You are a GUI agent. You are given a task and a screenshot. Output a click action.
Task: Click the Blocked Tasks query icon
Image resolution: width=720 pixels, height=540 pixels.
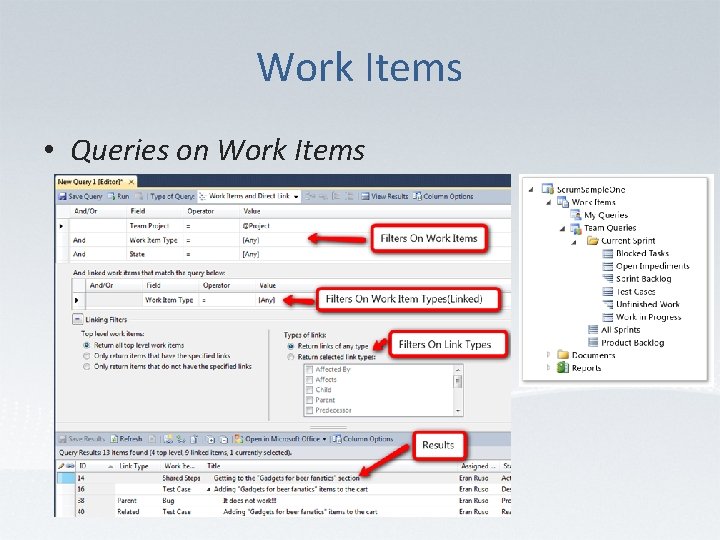click(x=608, y=253)
